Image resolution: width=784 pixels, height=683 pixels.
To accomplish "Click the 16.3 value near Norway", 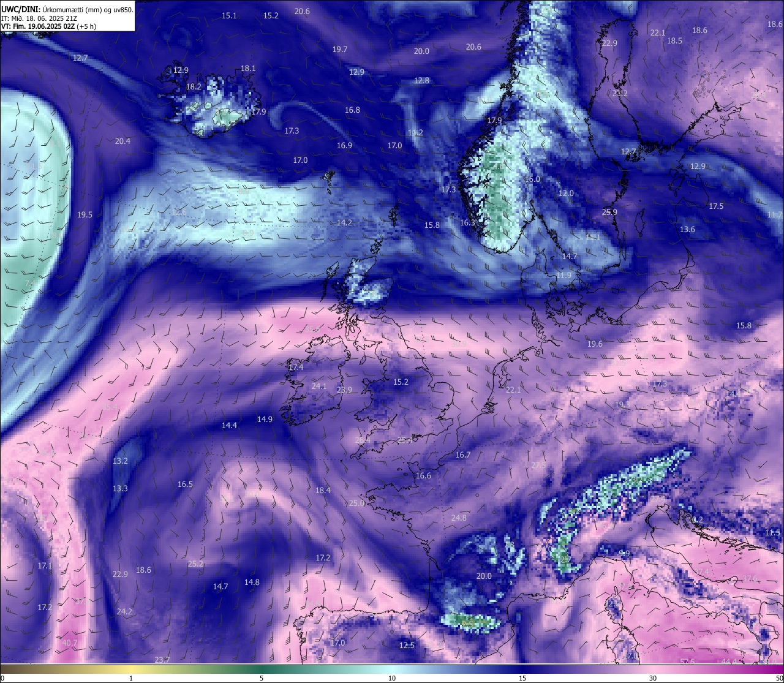I will coord(467,223).
